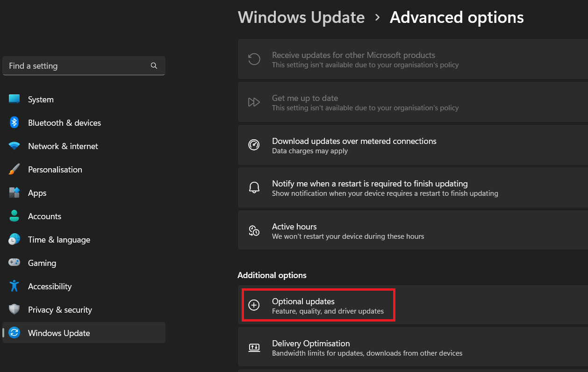
Task: Click the Optional updates plus icon
Action: tap(254, 305)
